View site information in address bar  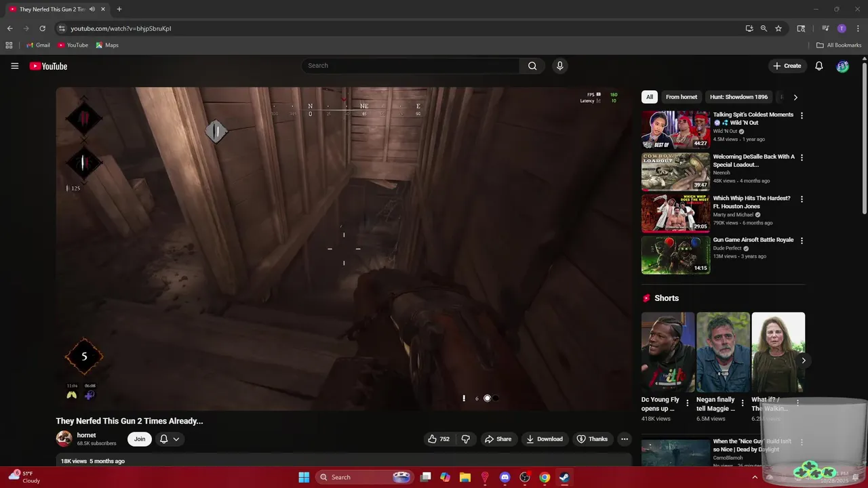click(x=62, y=28)
